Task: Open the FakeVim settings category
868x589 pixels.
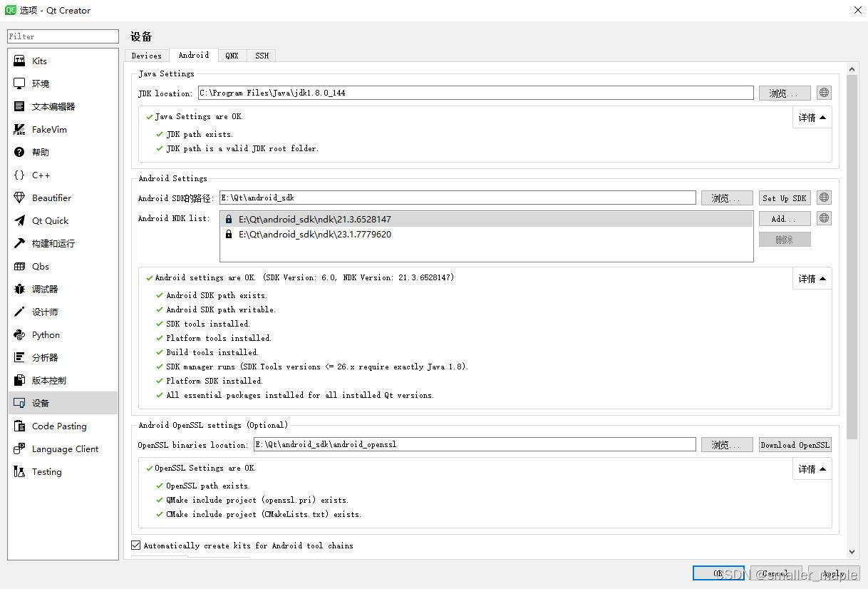Action: tap(63, 129)
